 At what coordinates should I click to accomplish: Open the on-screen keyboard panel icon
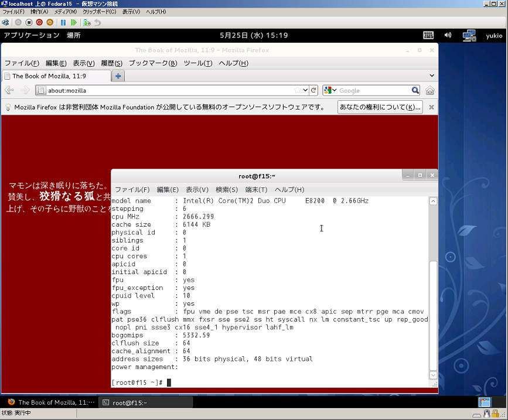click(x=428, y=35)
